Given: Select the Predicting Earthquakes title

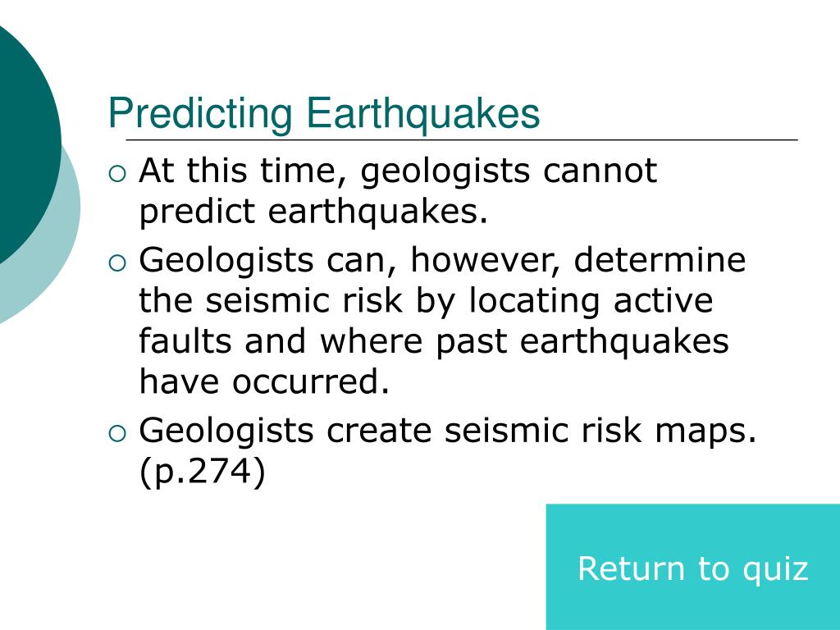Looking at the screenshot, I should click(324, 113).
